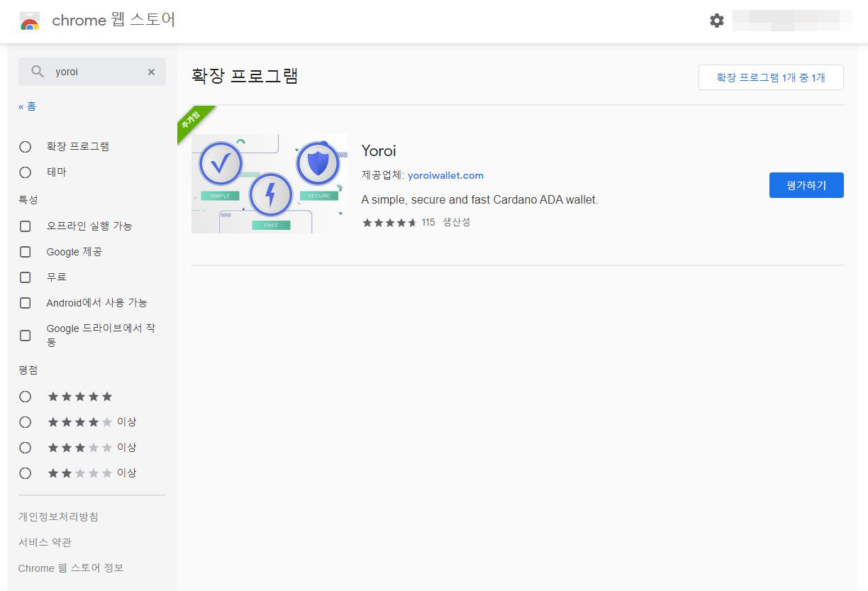Image resolution: width=868 pixels, height=591 pixels.
Task: Open Chrome 웹 스토어 정보 link
Action: coord(71,568)
